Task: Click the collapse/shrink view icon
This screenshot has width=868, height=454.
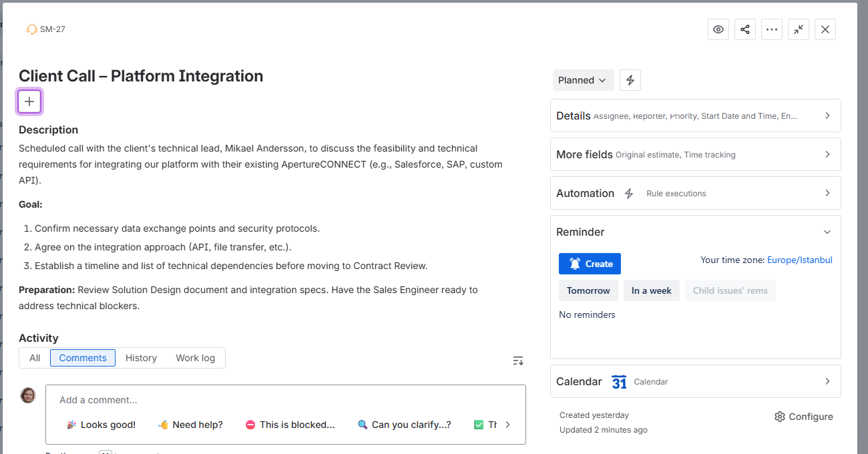Action: pos(799,29)
